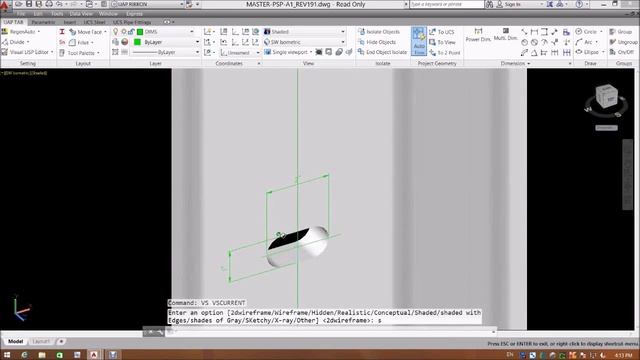Open the ByLayer color dropdown
The width and height of the screenshot is (640, 360).
197,42
